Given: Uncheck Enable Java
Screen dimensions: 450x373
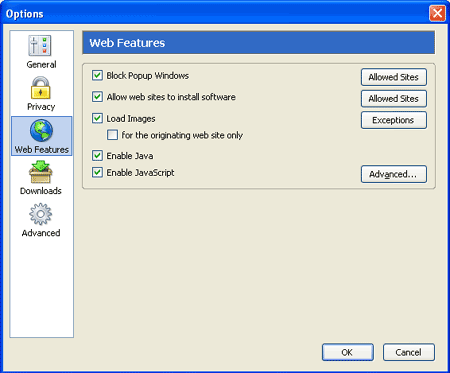Looking at the screenshot, I should [97, 156].
